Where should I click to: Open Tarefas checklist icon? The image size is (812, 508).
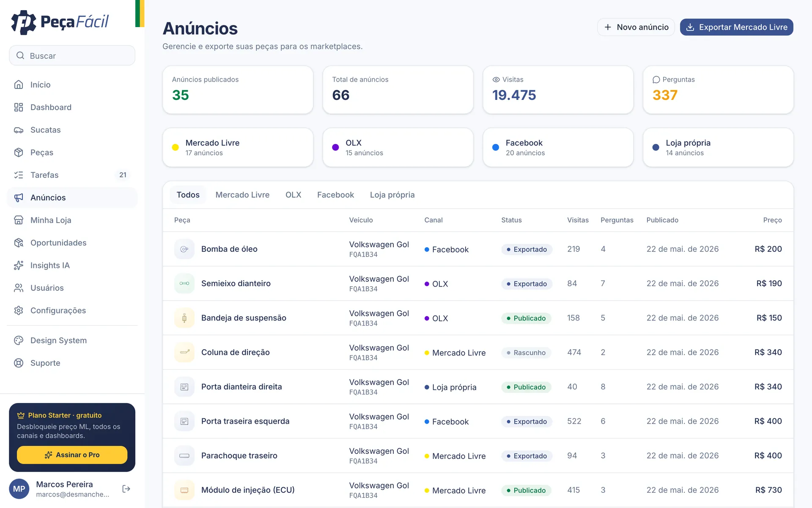(x=19, y=175)
